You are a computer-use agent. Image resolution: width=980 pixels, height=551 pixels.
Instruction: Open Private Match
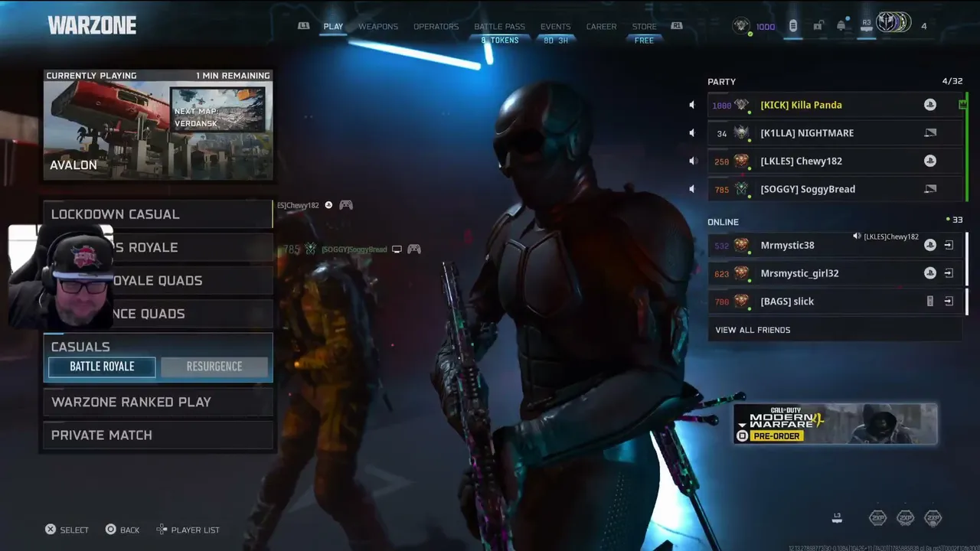click(x=158, y=435)
